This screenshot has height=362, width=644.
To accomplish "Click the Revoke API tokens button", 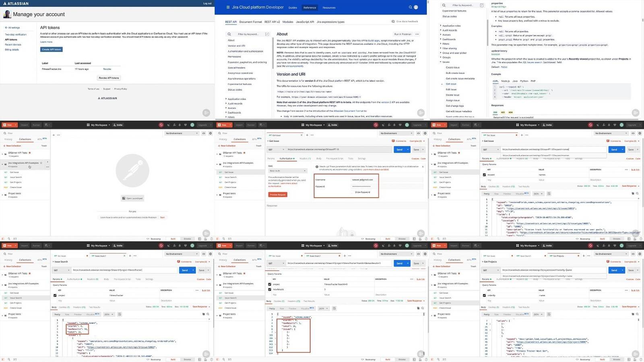I will point(109,78).
